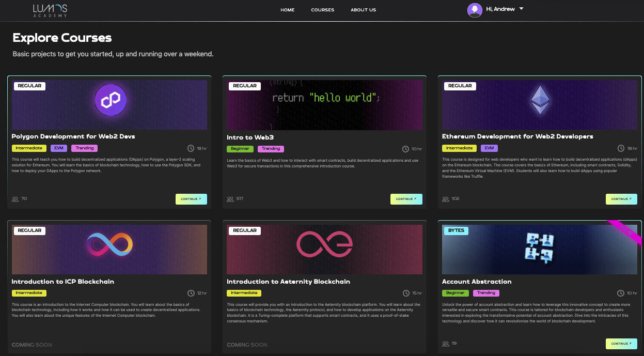Click the Lumos Academy logo

[x=50, y=10]
